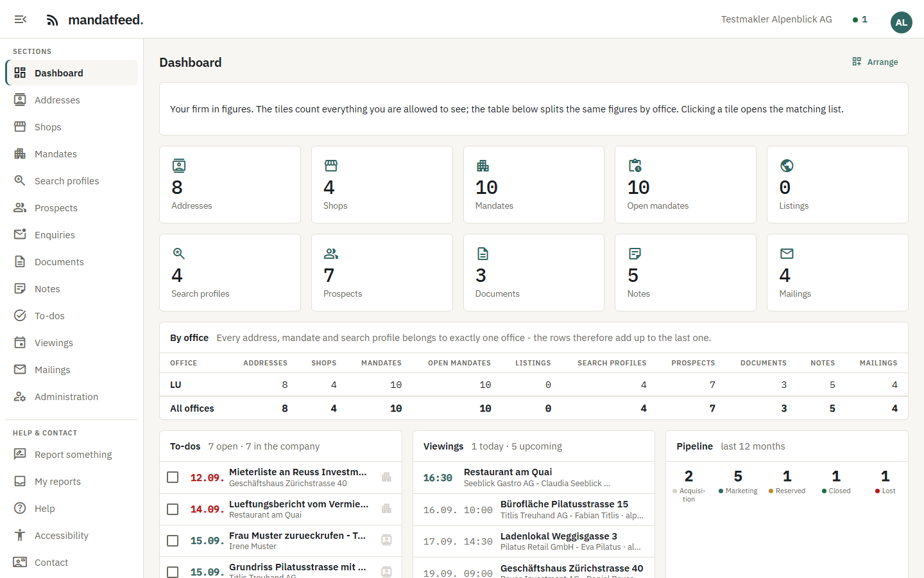924x578 pixels.
Task: Click the LU office row label
Action: point(175,385)
